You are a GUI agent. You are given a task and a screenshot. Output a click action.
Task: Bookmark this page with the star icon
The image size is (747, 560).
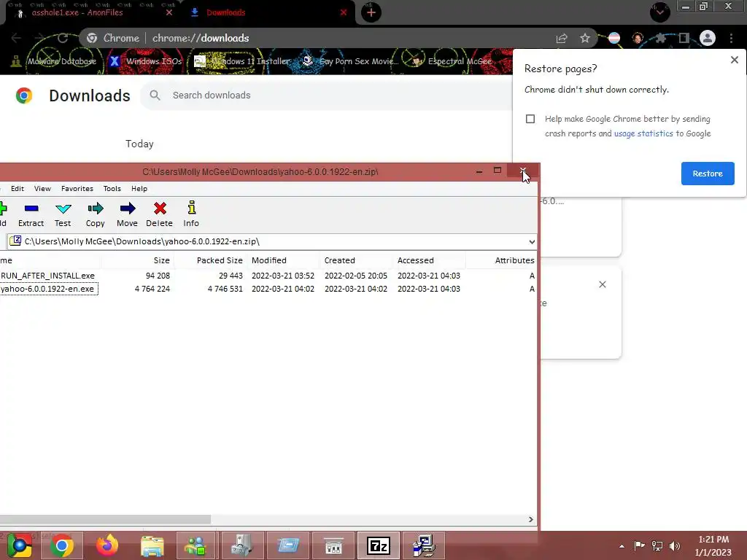[x=585, y=38]
